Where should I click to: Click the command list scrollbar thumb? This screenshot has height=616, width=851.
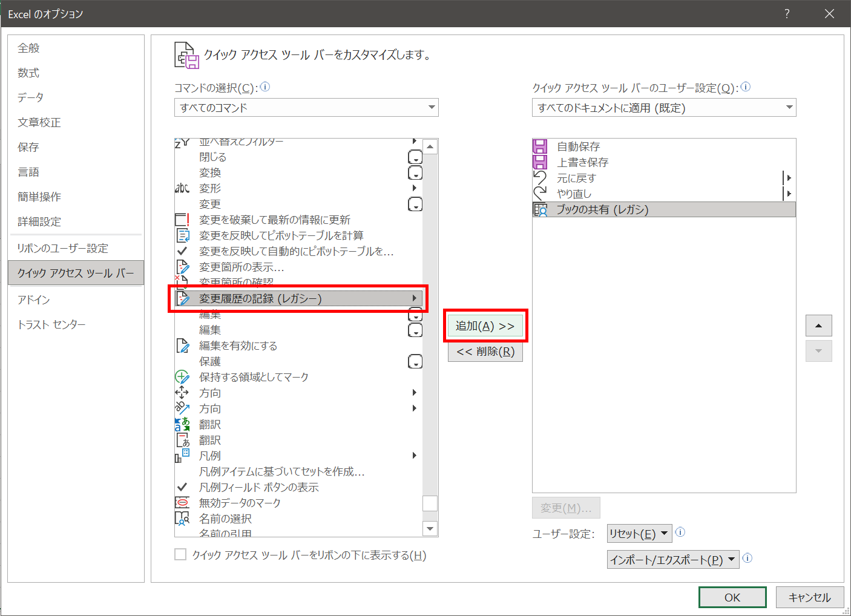coord(430,503)
